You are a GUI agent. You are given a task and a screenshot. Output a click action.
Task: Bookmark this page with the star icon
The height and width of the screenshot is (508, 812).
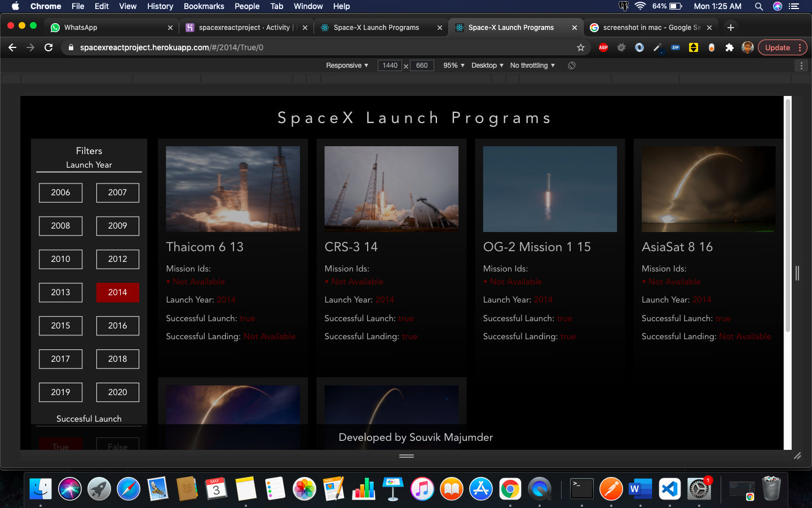(x=581, y=47)
